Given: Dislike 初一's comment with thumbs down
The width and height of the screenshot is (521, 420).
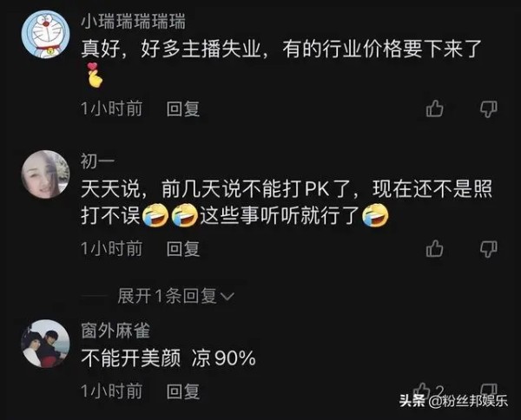Looking at the screenshot, I should [x=489, y=249].
